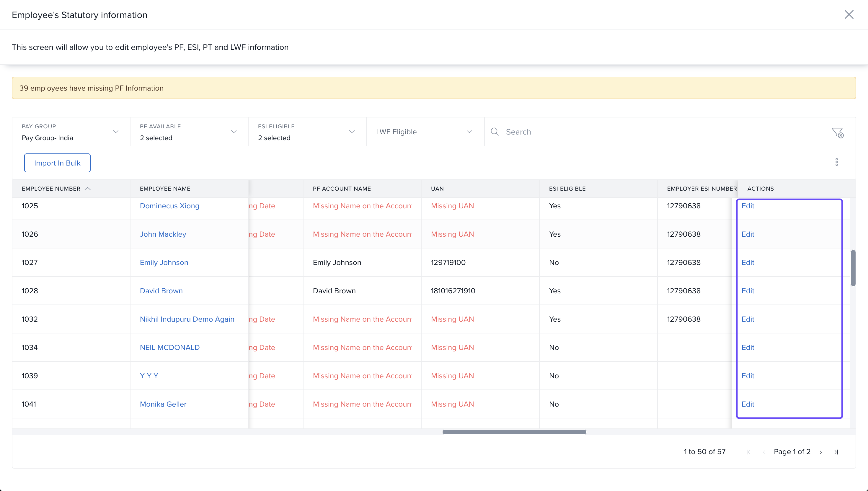Edit Emily Johnson's statutory record

[x=748, y=262]
